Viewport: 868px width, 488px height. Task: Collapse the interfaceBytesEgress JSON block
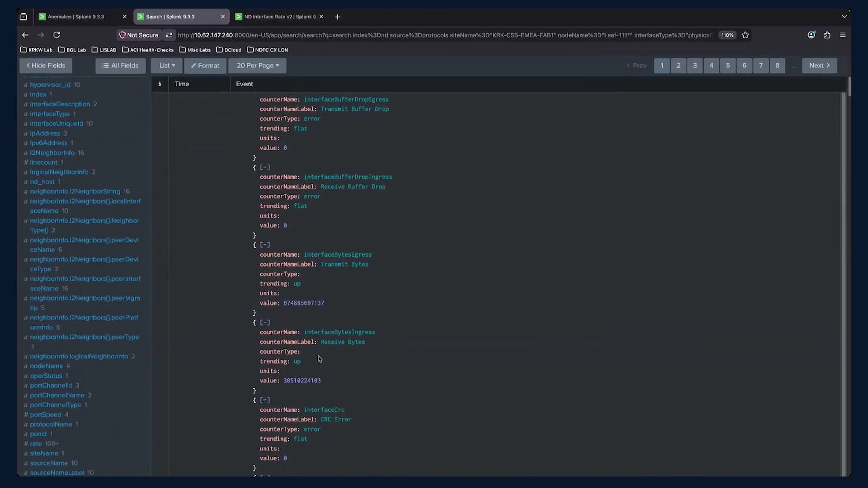point(265,245)
